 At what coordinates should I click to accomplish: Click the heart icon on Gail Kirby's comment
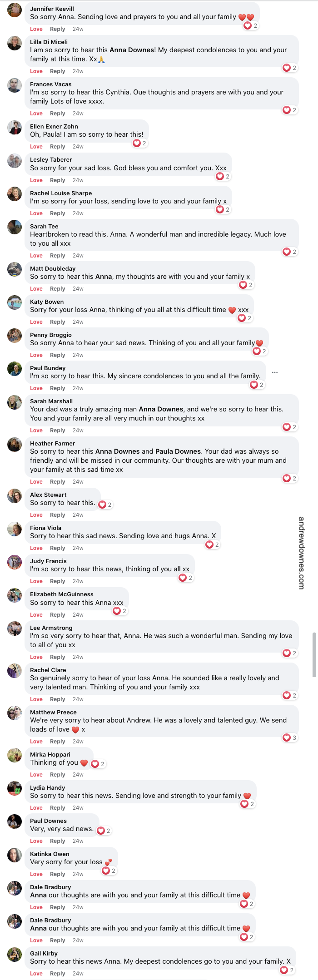[284, 970]
